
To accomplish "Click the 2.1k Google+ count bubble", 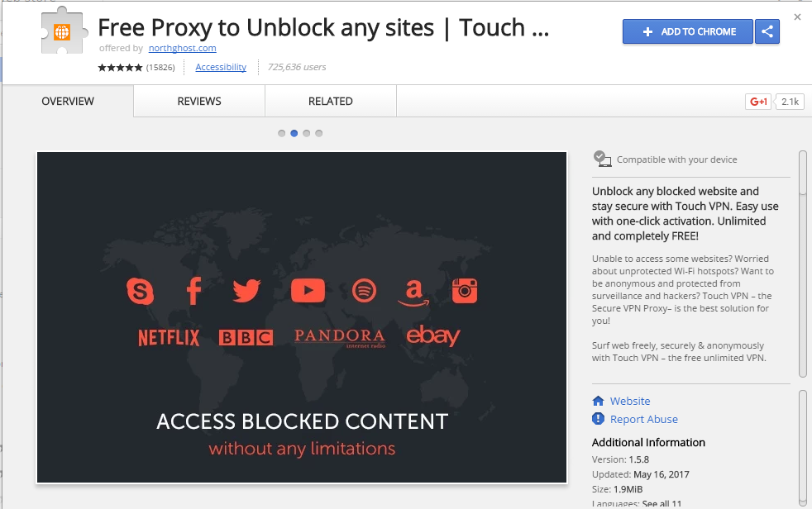I will tap(790, 102).
